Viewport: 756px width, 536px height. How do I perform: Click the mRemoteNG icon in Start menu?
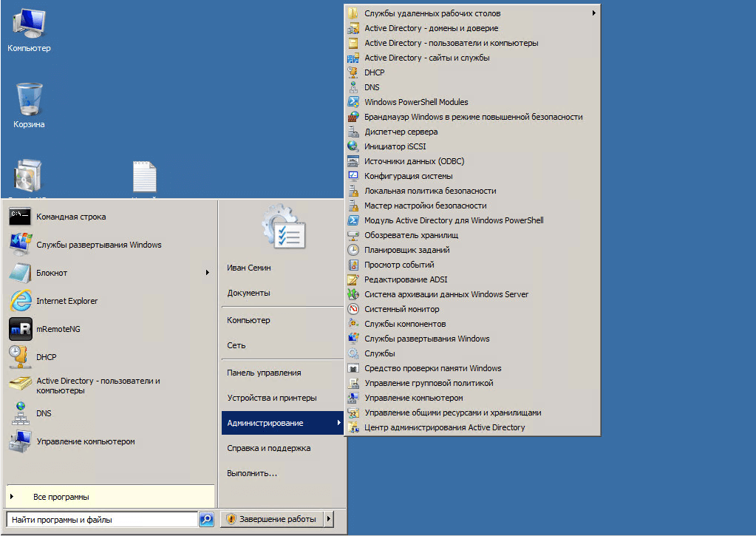[x=21, y=329]
